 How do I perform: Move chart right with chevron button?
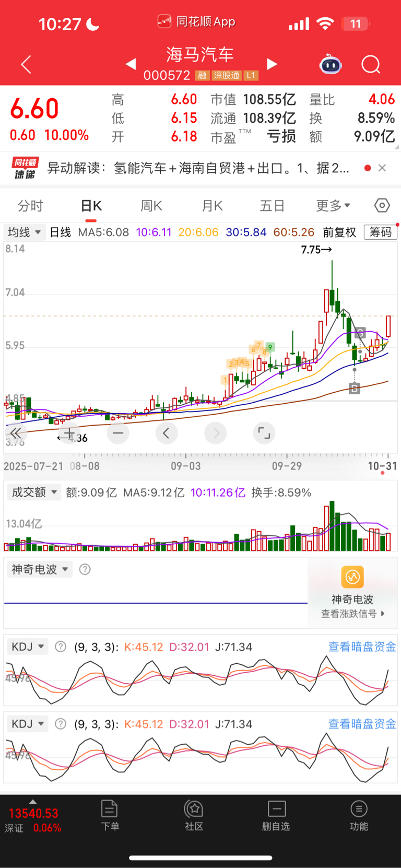click(216, 433)
